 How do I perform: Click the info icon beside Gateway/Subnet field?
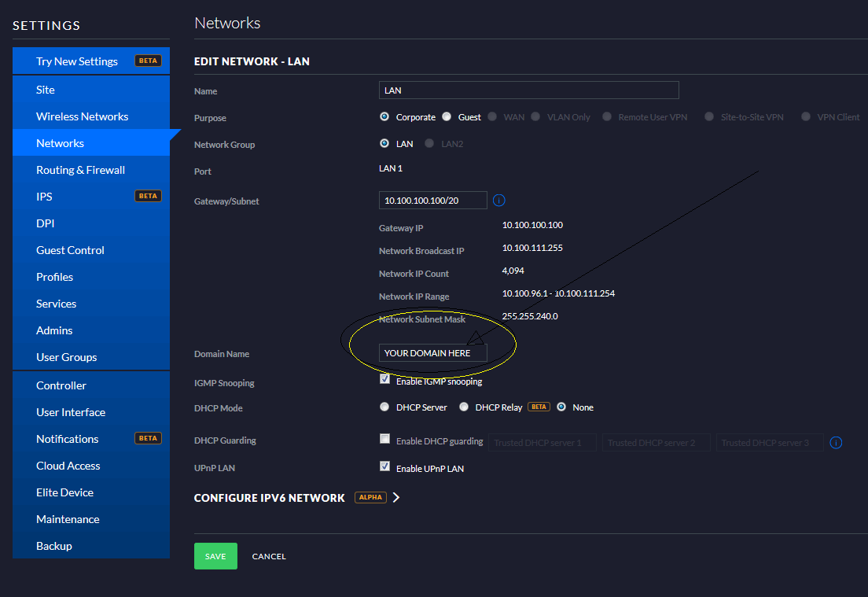click(x=499, y=201)
